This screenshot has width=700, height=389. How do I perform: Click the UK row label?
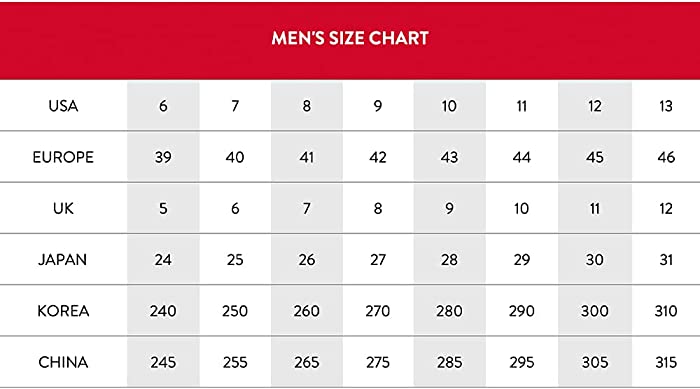coord(63,209)
